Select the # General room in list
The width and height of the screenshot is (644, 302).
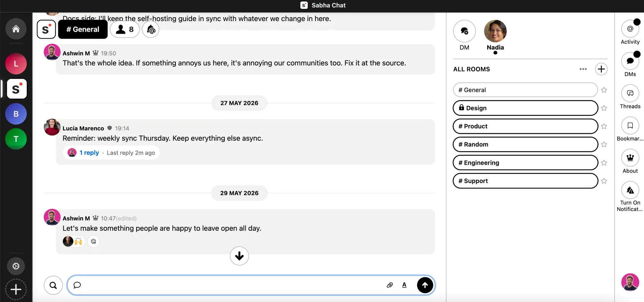pos(525,90)
